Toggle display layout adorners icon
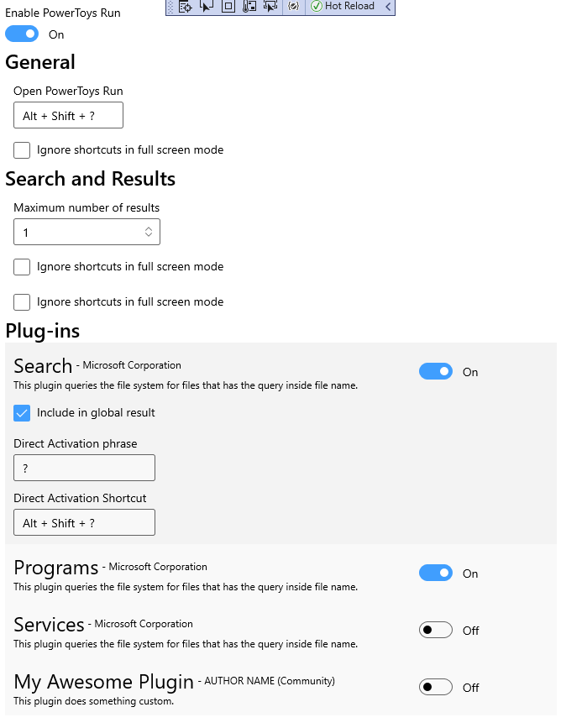Screen dimensions: 561x728 (x=227, y=7)
